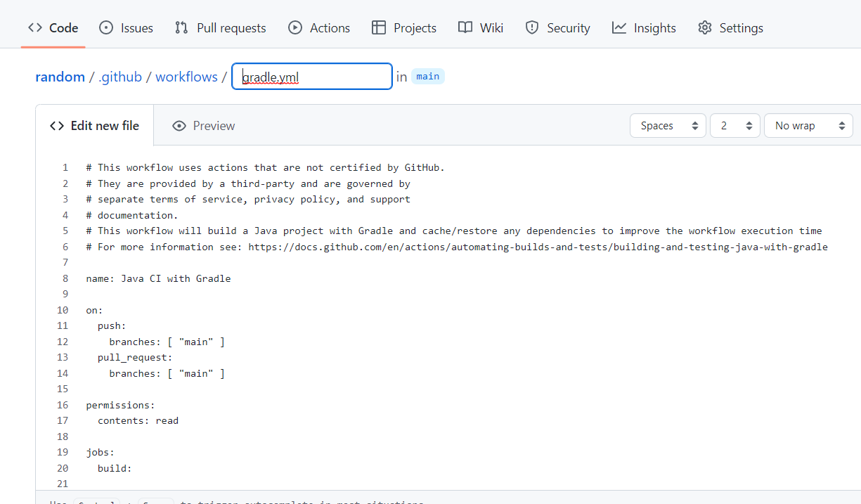The height and width of the screenshot is (504, 861).
Task: Click the 'build:' line in editor
Action: click(x=115, y=468)
